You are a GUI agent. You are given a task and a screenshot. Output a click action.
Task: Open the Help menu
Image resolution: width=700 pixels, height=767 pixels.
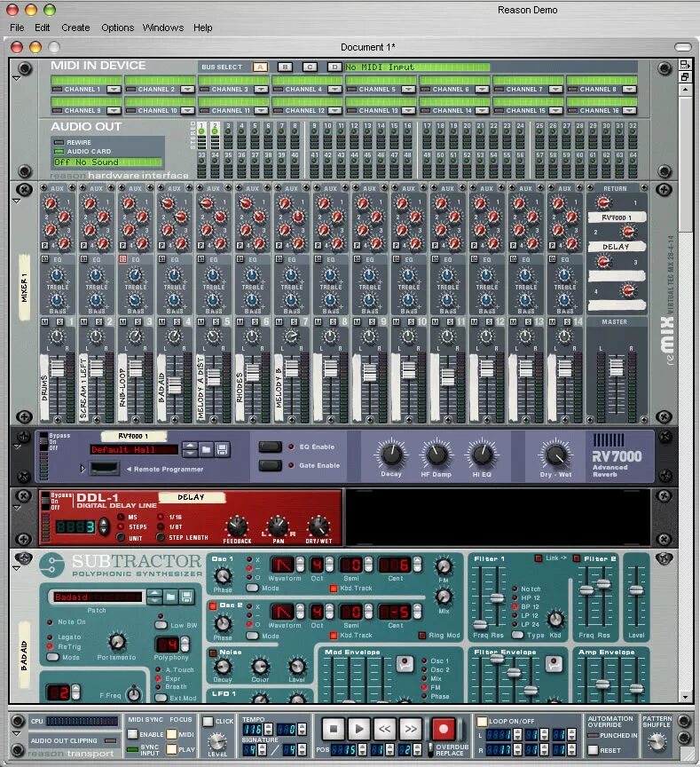(x=202, y=28)
